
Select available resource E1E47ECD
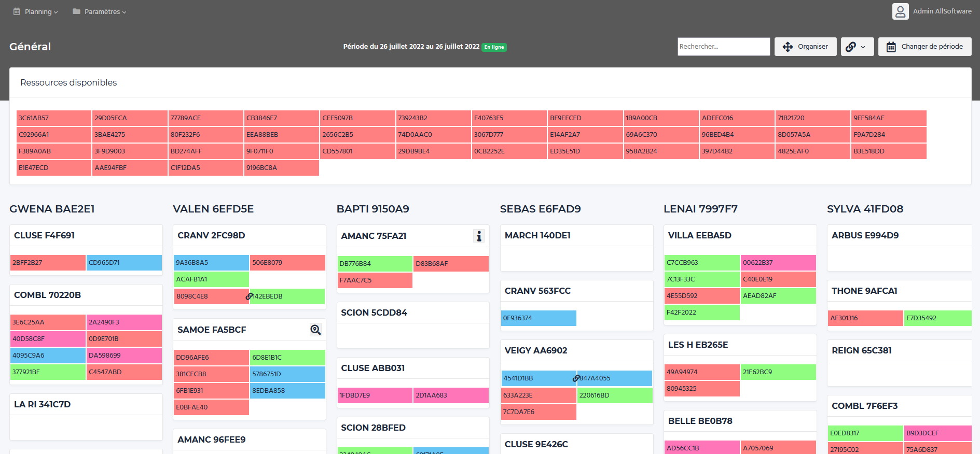pyautogui.click(x=54, y=168)
